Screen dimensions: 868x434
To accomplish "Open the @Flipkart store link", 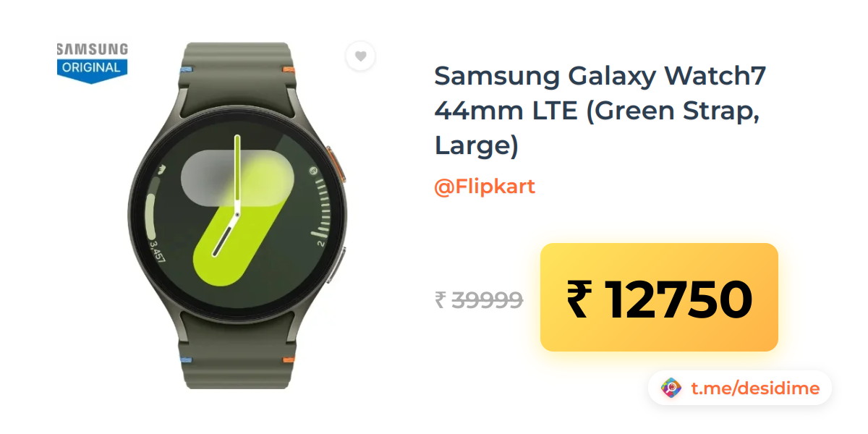I will [485, 187].
